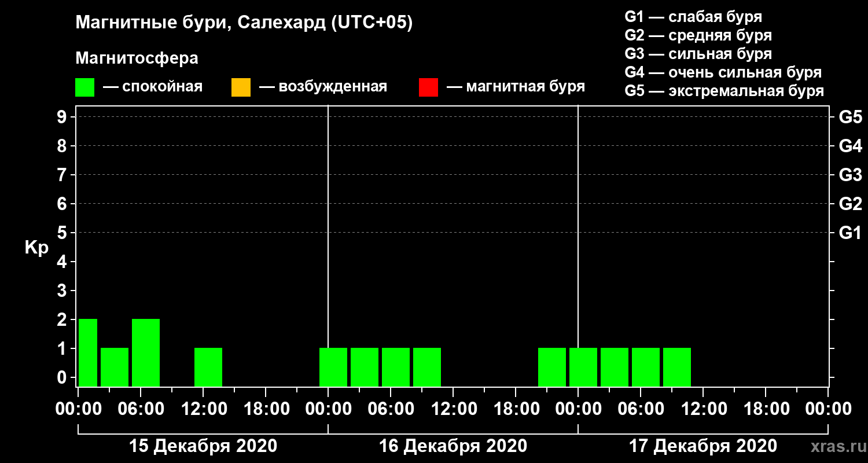Click the Kp 2 bar for 05:00–08:00 December 15
This screenshot has height=463, width=868.
pyautogui.click(x=146, y=352)
